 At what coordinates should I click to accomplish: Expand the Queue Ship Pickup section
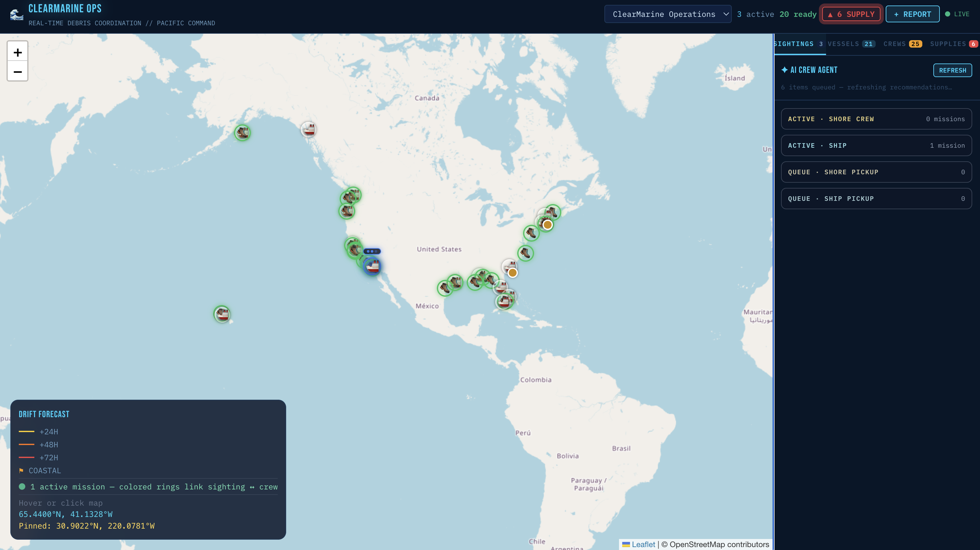pos(876,199)
